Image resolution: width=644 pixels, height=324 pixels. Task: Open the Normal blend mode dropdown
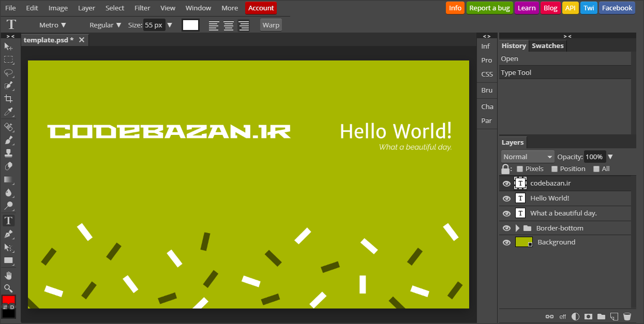tap(528, 157)
